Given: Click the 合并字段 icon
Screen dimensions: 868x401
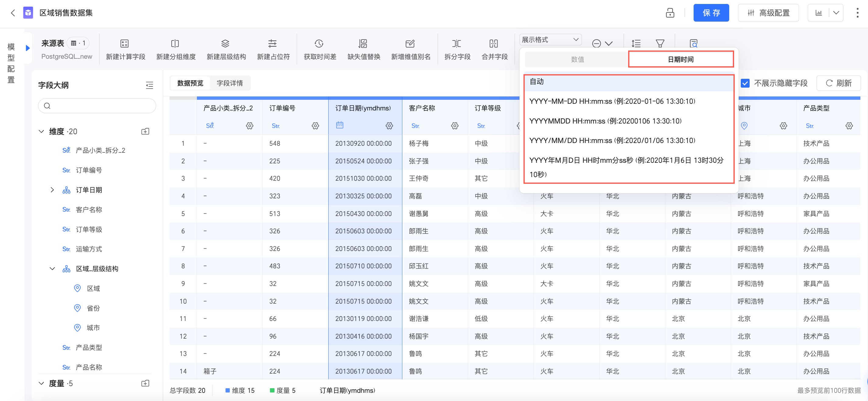Looking at the screenshot, I should pos(494,44).
